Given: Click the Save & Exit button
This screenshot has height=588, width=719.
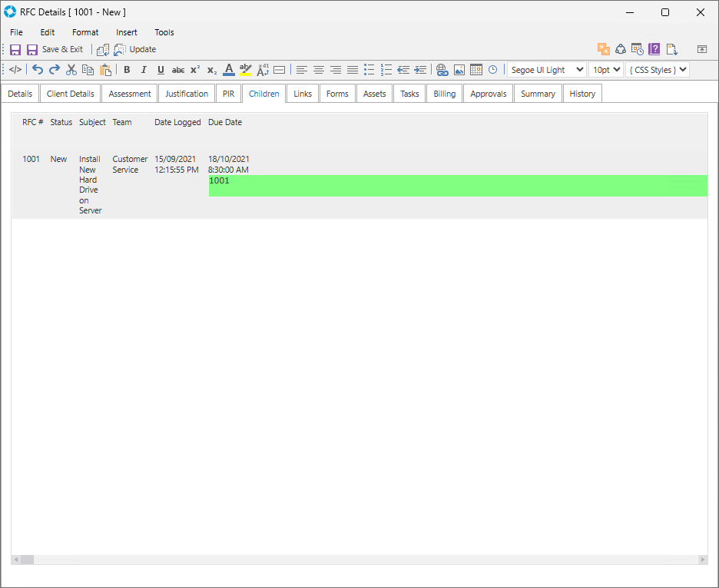Looking at the screenshot, I should 55,49.
